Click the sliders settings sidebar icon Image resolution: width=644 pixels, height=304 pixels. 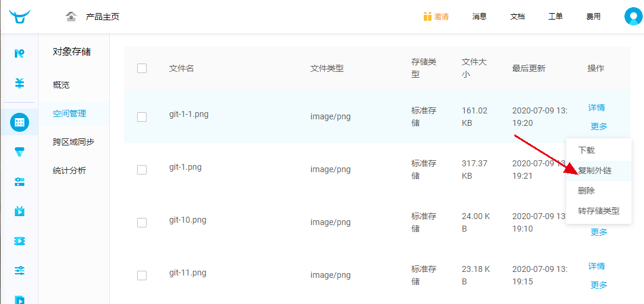tap(20, 271)
